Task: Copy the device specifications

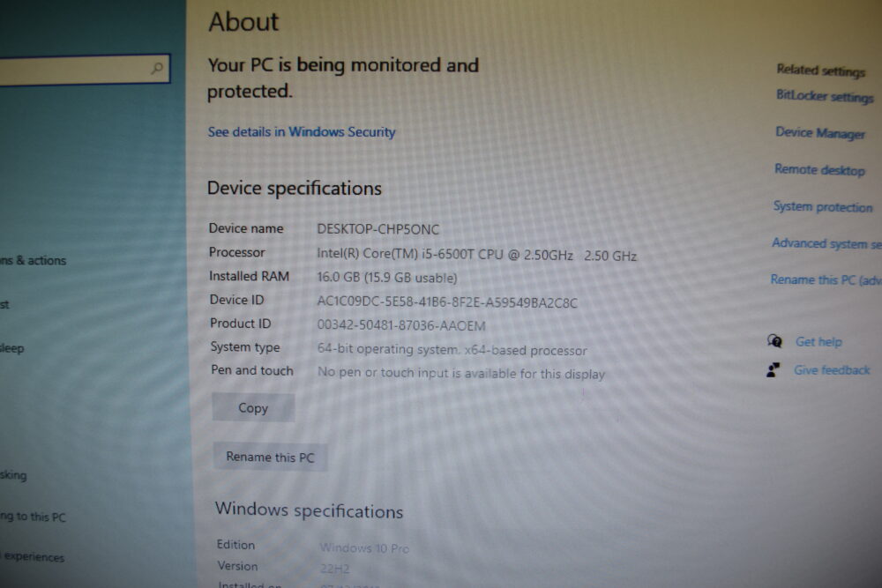Action: 253,407
